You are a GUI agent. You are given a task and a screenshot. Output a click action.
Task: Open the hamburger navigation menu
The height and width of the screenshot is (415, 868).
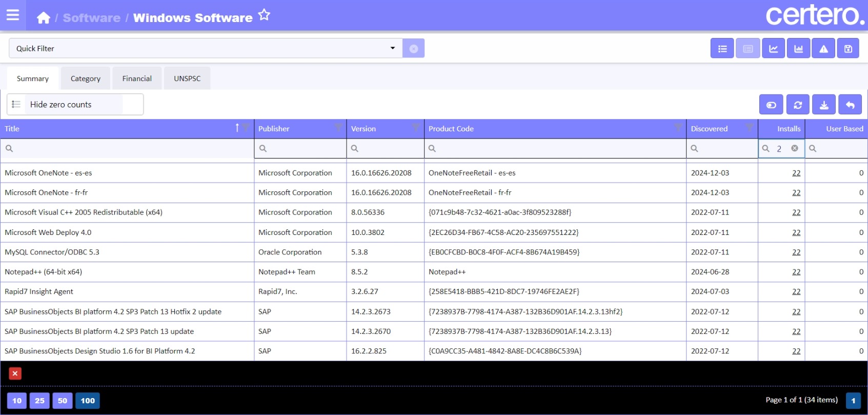(x=13, y=15)
